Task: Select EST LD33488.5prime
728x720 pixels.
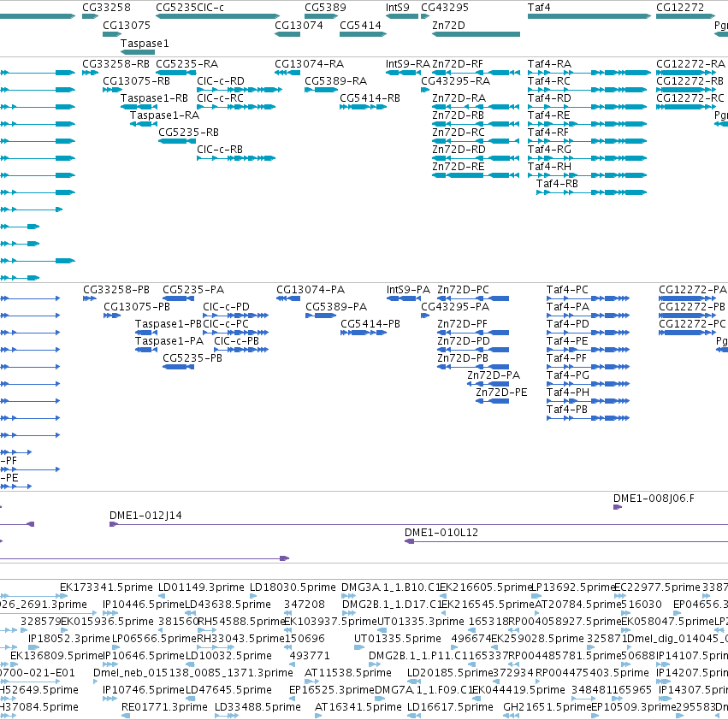Action: coord(257,707)
